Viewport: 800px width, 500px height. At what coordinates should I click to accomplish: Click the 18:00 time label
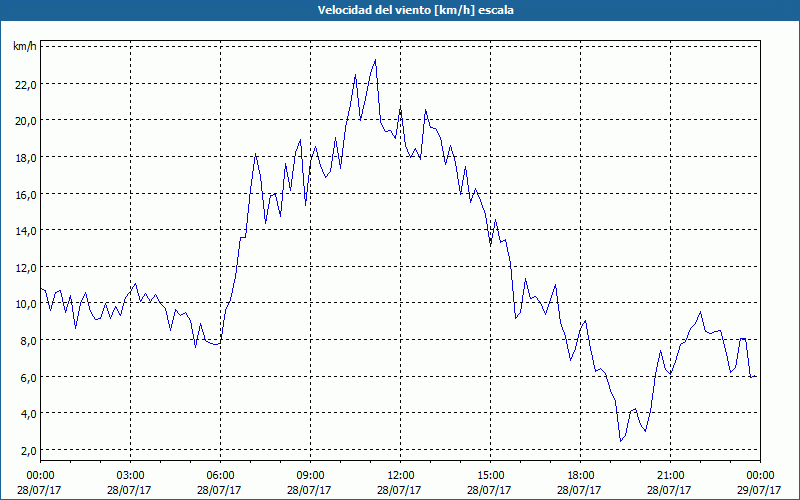(x=581, y=476)
